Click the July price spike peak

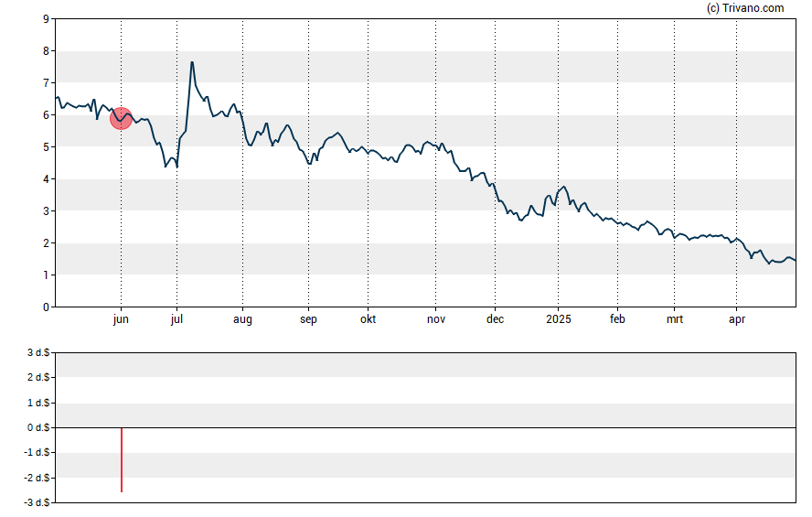[x=192, y=63]
